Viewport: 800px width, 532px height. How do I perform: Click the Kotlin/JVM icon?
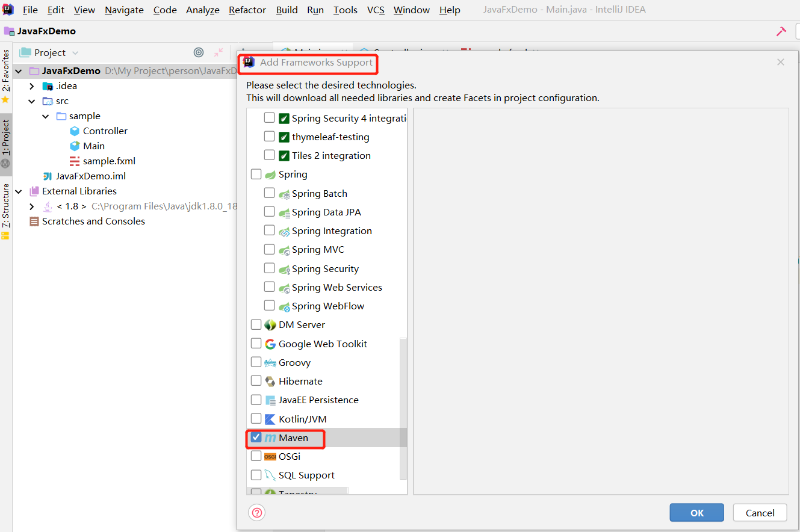point(270,419)
